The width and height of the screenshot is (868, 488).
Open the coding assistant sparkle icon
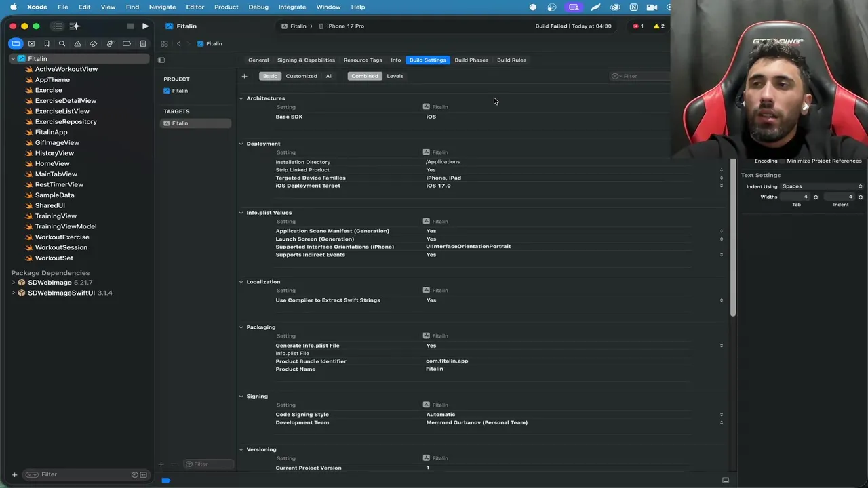[75, 26]
